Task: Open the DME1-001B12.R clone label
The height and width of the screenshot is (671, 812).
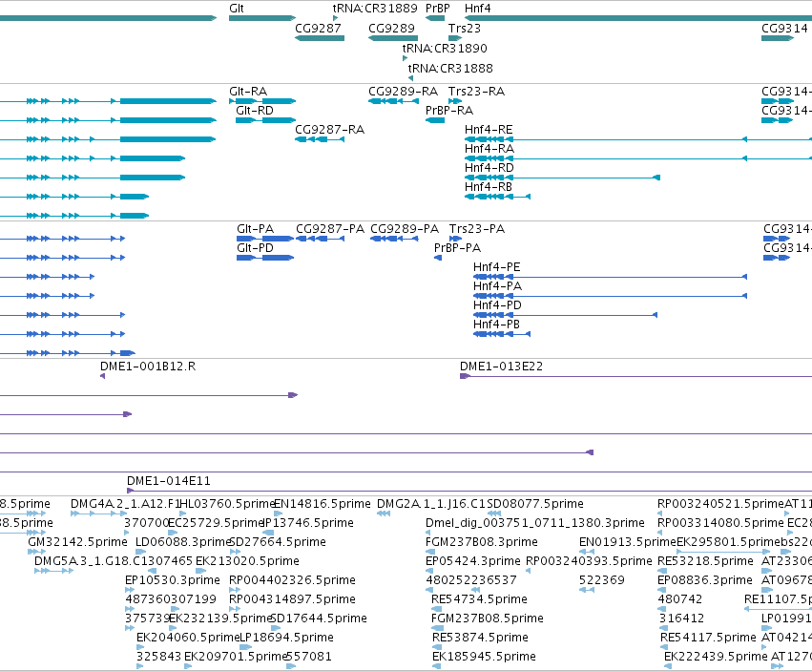Action: tap(148, 367)
